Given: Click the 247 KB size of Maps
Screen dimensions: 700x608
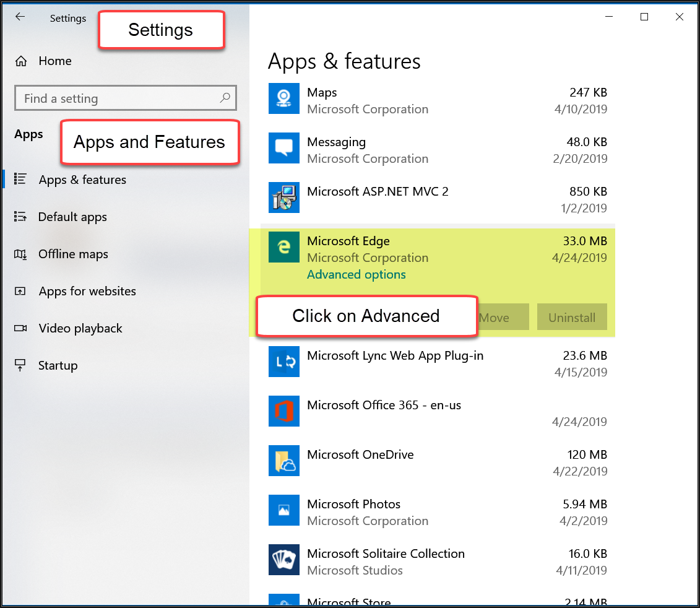Looking at the screenshot, I should point(588,92).
